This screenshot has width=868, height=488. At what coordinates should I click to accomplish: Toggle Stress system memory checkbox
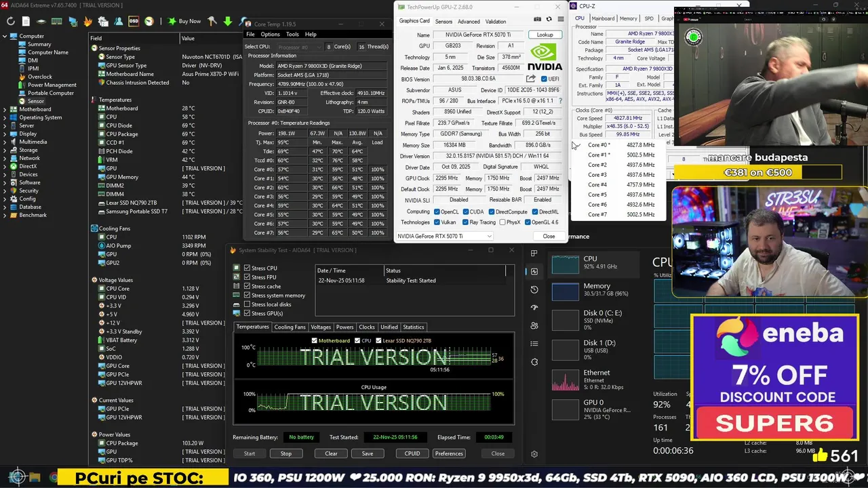[247, 296]
